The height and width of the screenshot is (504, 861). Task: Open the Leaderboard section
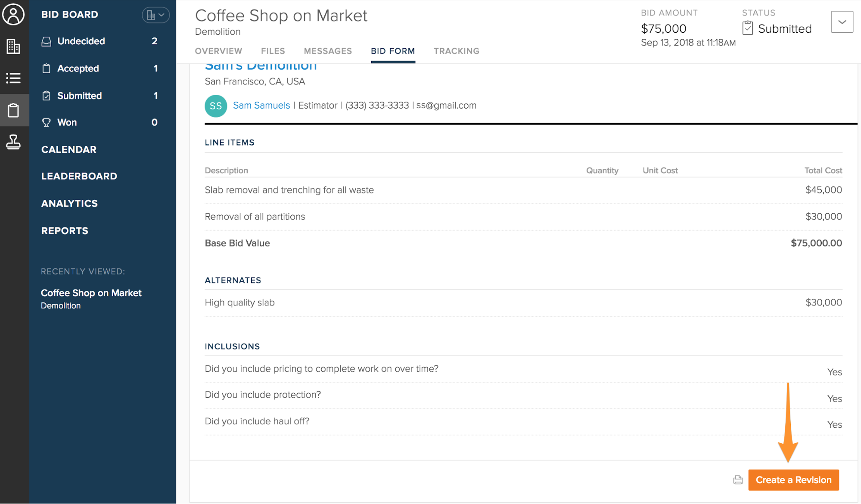[79, 176]
